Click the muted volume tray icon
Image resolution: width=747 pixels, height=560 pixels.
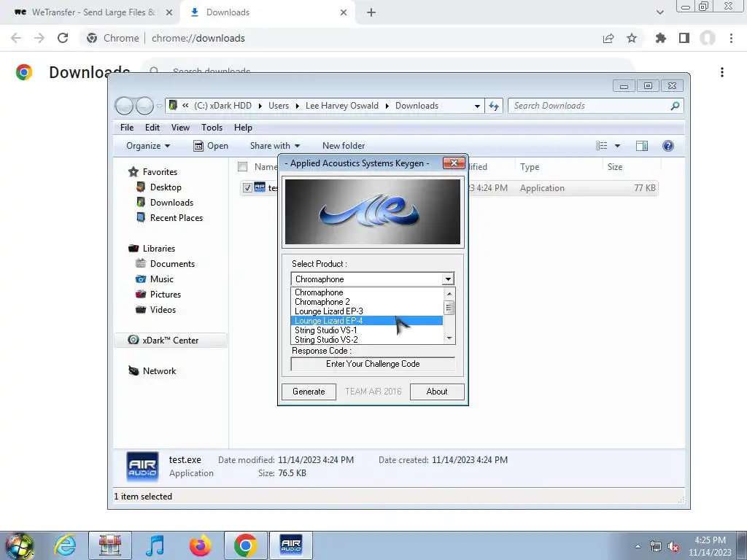coord(673,546)
